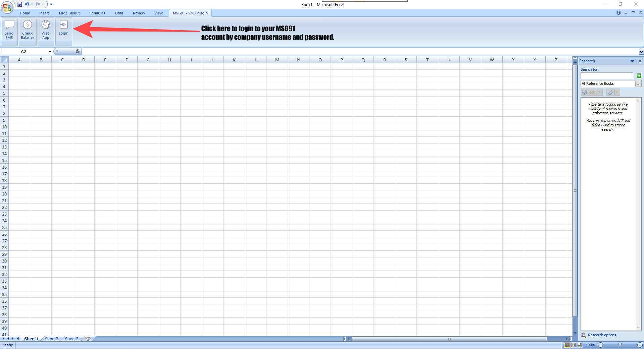This screenshot has height=349, width=644.
Task: Click the Name Box showing A2
Action: [24, 52]
